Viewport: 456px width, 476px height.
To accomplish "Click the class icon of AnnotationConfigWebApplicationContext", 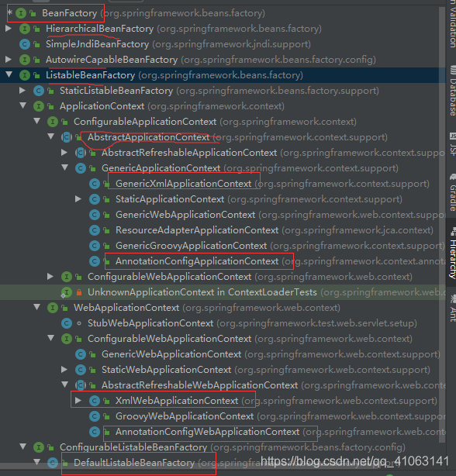I will (95, 431).
